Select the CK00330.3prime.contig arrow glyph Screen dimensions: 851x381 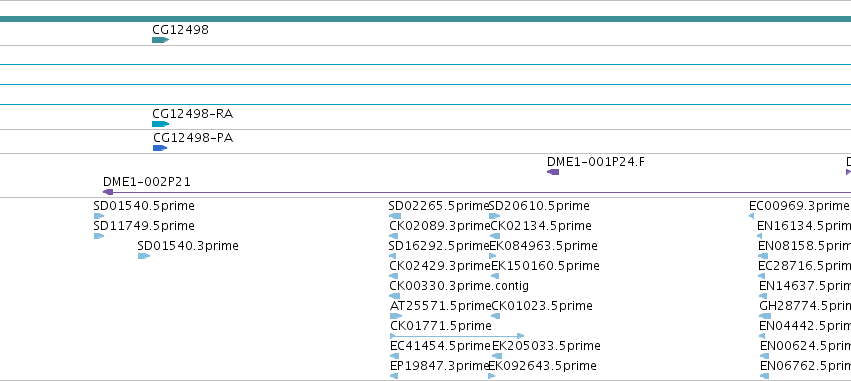pyautogui.click(x=395, y=296)
